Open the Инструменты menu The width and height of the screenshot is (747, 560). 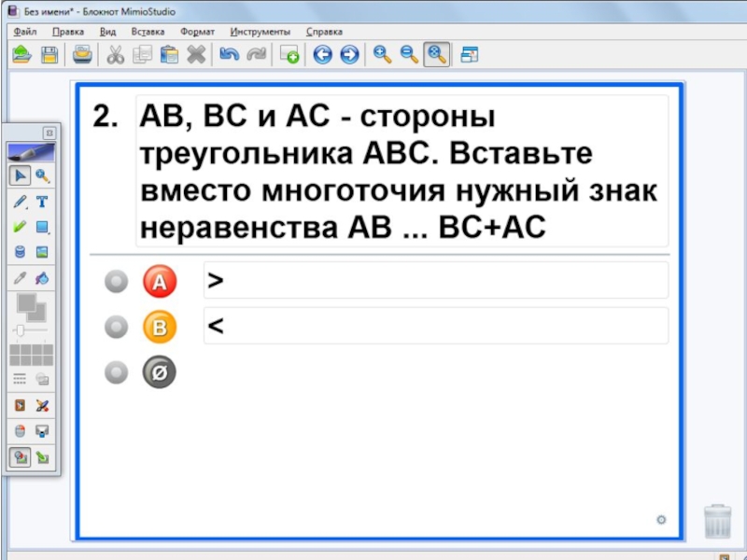260,32
